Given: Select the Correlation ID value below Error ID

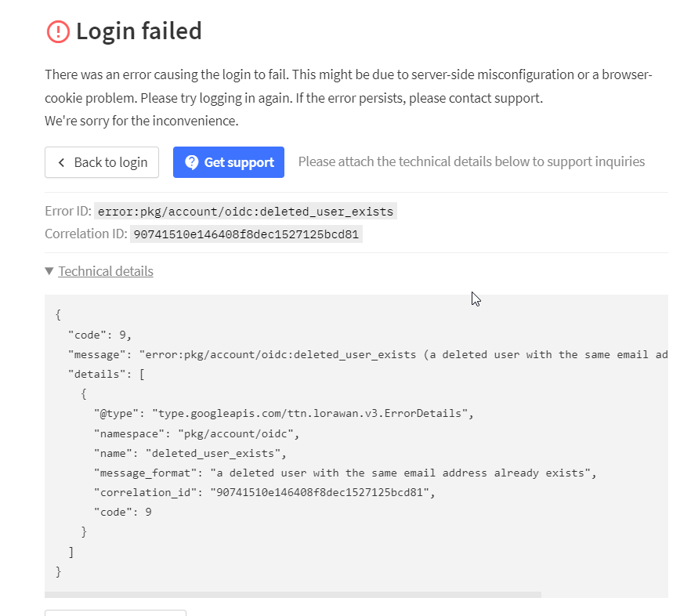Looking at the screenshot, I should click(246, 234).
